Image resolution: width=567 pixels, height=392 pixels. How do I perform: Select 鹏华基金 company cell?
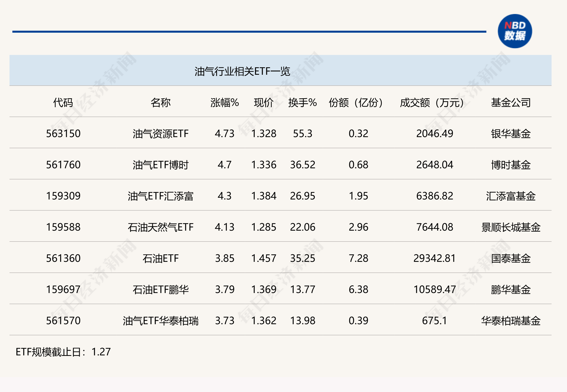point(511,290)
